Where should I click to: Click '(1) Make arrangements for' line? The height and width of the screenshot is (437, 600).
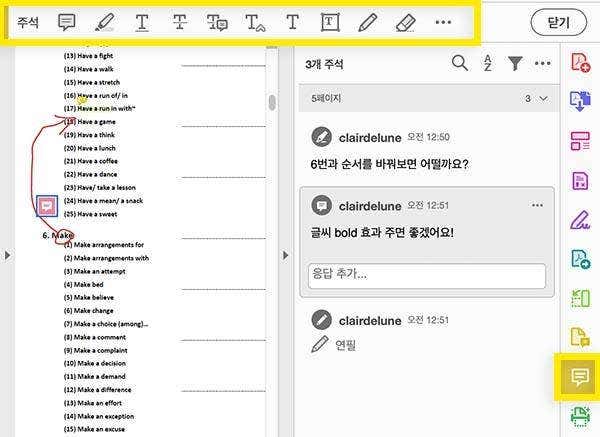tap(104, 245)
